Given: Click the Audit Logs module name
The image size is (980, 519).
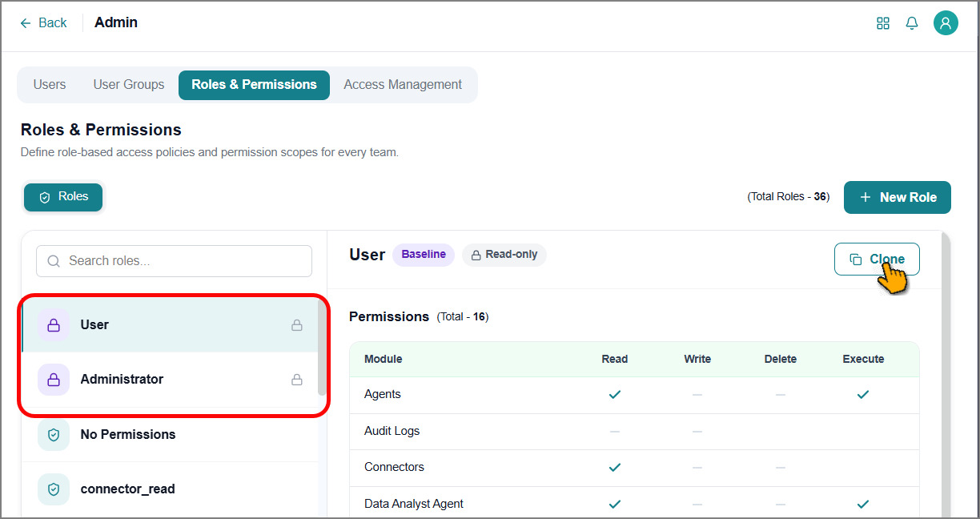Looking at the screenshot, I should 392,432.
